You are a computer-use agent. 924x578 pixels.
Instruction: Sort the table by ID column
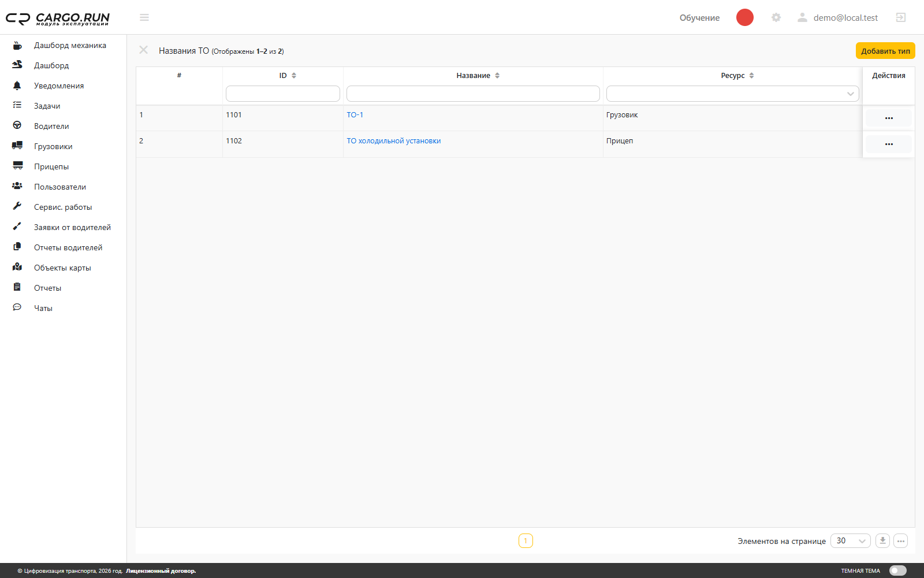pos(288,76)
